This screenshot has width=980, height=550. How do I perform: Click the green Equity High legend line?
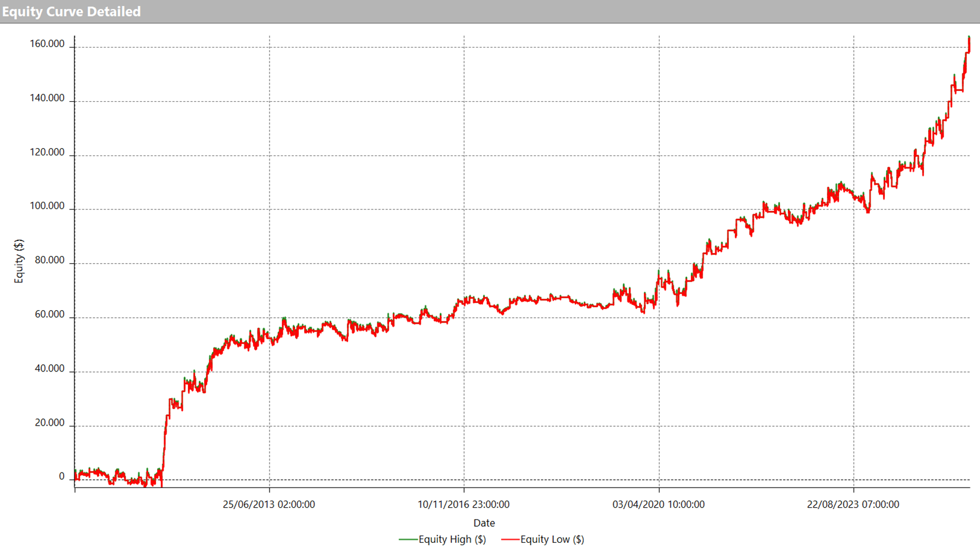click(408, 539)
